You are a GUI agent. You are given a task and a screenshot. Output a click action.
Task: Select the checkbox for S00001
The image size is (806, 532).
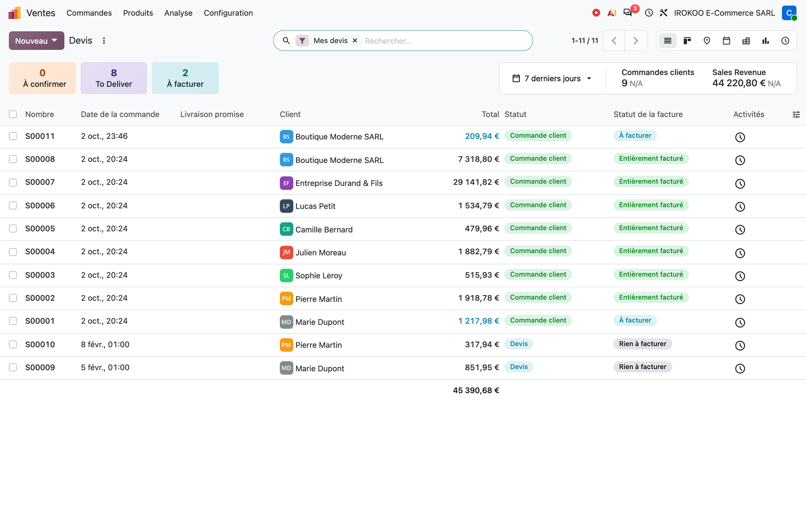coord(13,321)
